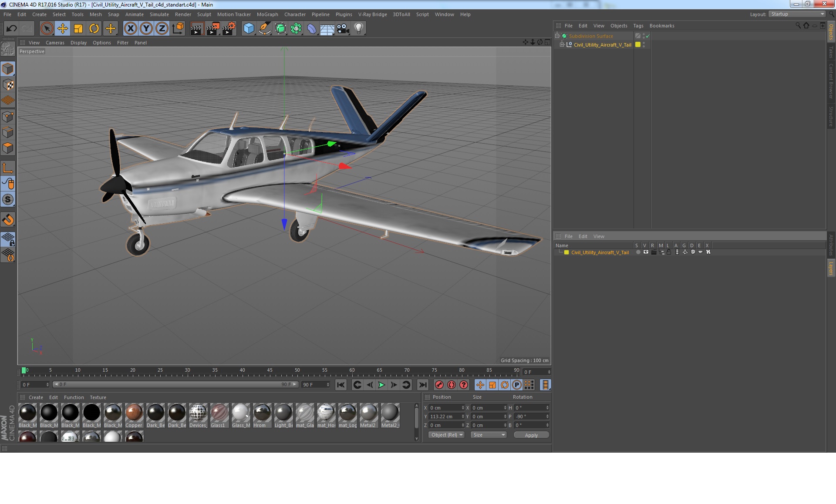Click Record Active Objects button
Screen dimensions: 836x504
tap(439, 385)
